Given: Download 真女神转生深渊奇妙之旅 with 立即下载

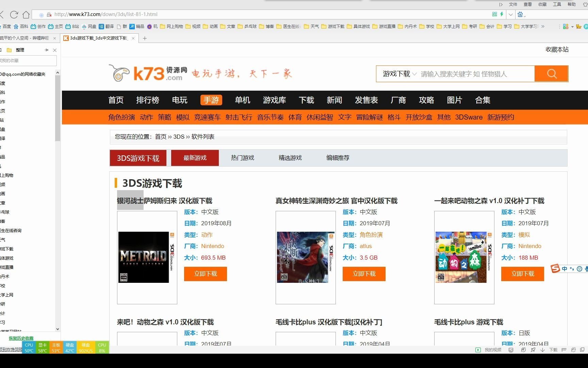Looking at the screenshot, I should tap(364, 274).
